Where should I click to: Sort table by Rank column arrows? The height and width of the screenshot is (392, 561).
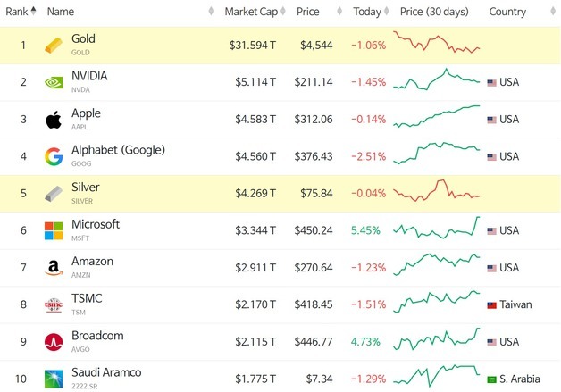click(34, 11)
